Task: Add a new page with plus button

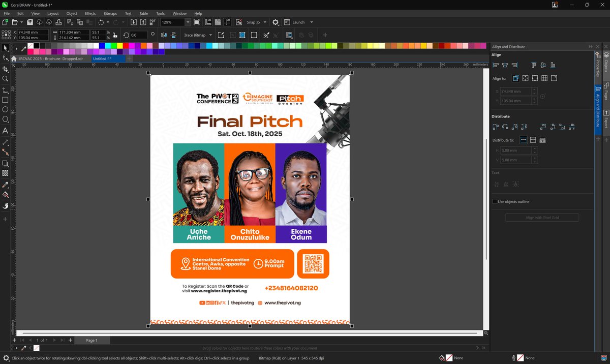Action: point(70,340)
